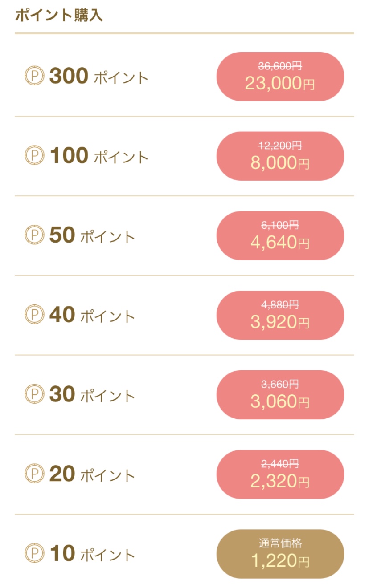This screenshot has width=369, height=588.
Task: Click the 20 ポイント label
Action: click(92, 474)
